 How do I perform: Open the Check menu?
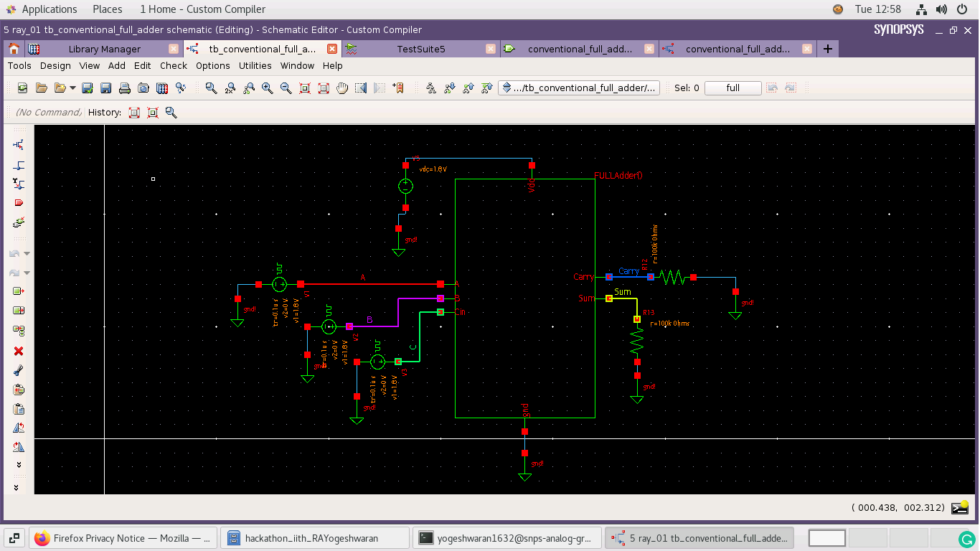click(173, 65)
